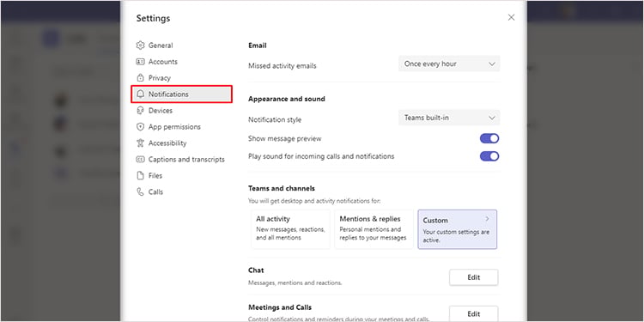The image size is (644, 322).
Task: Click the Accounts card icon
Action: click(x=141, y=62)
